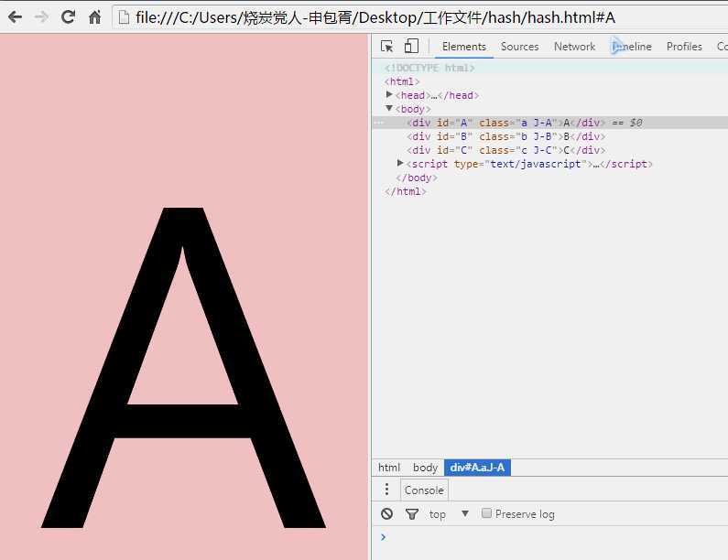Viewport: 728px width, 560px height.
Task: Select the DOCTYPE html line
Action: click(x=429, y=68)
